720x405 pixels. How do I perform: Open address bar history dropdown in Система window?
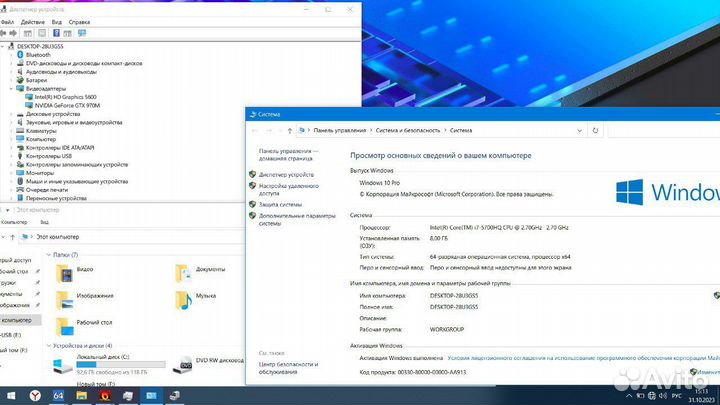tap(579, 130)
